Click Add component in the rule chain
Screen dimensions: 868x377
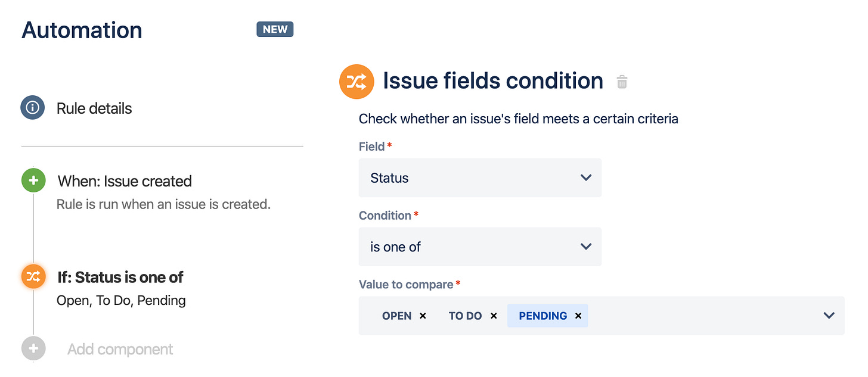click(119, 349)
